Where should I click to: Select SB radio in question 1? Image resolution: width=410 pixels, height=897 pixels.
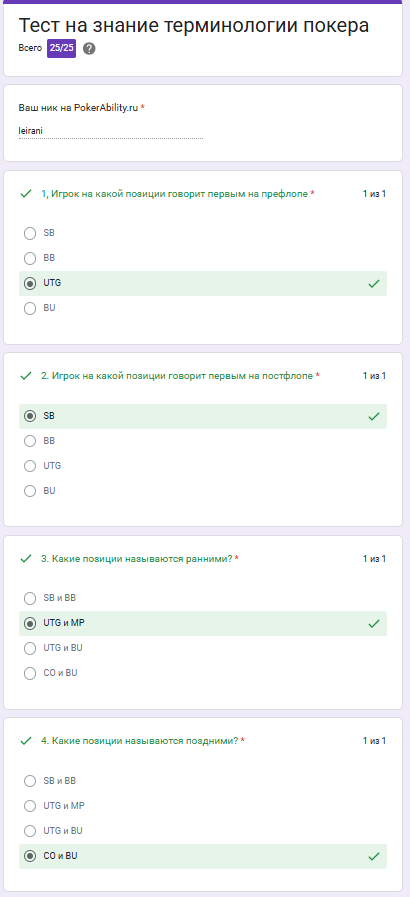coord(30,233)
